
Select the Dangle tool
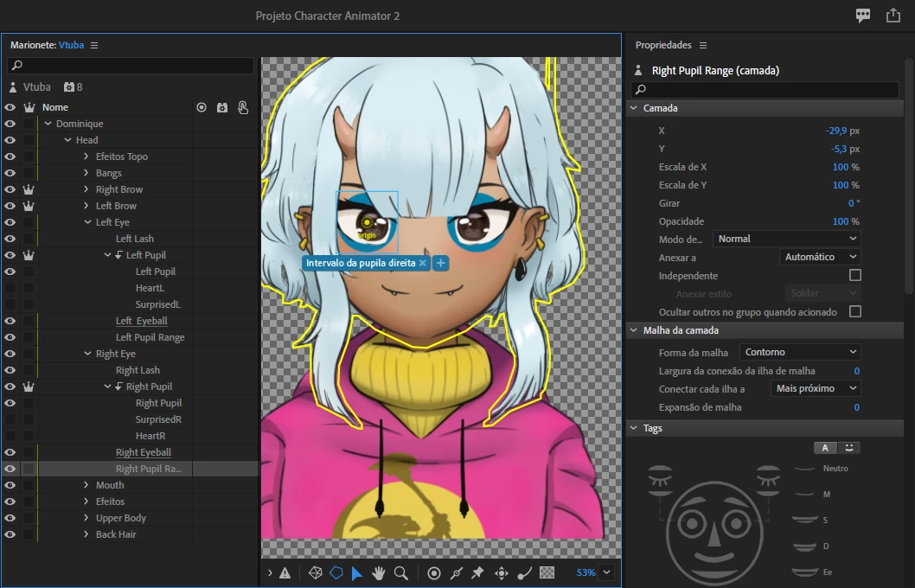tap(524, 572)
